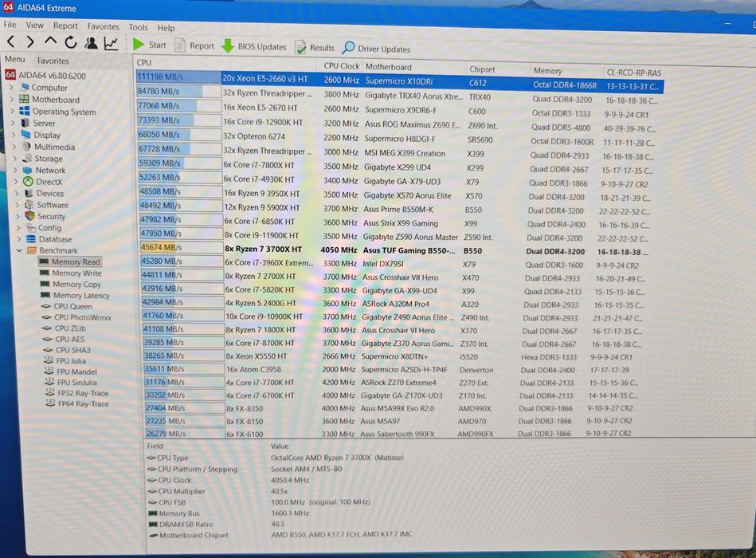The image size is (756, 558).
Task: Click the Refresh toolbar icon
Action: [71, 43]
